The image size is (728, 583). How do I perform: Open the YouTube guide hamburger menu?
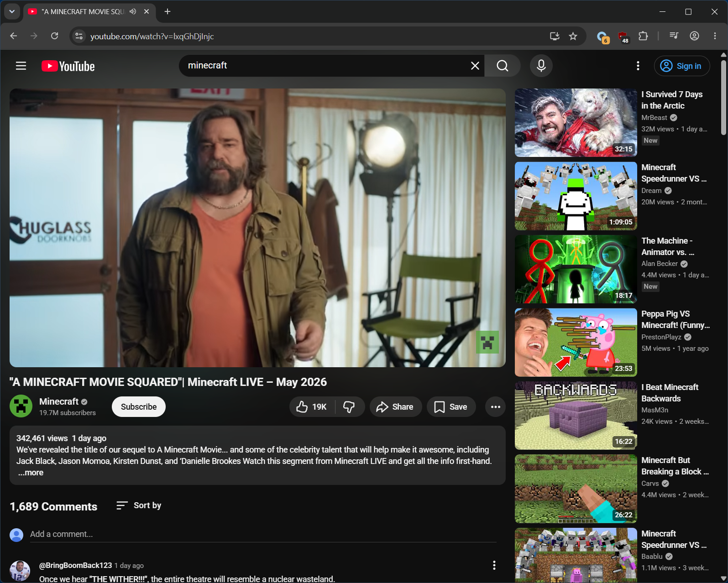coord(21,66)
